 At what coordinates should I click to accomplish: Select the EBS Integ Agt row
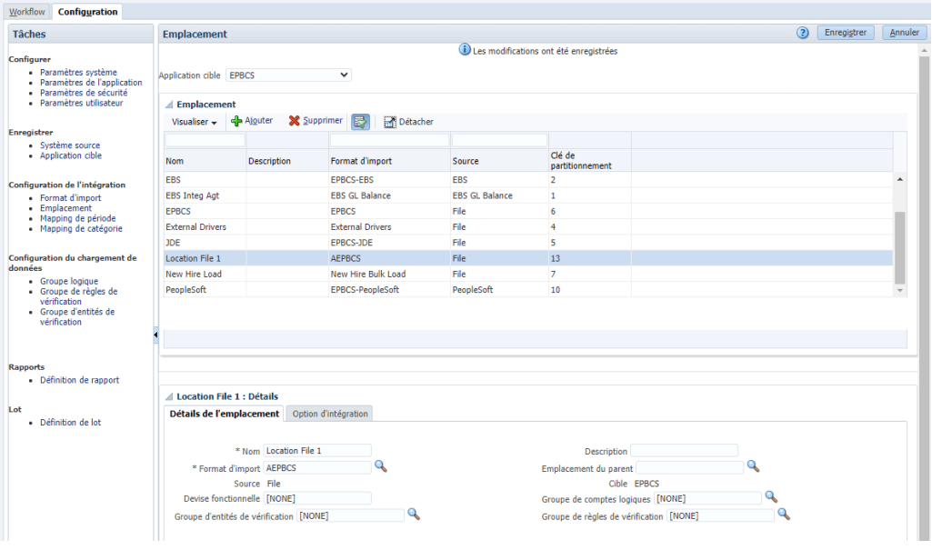[x=528, y=195]
